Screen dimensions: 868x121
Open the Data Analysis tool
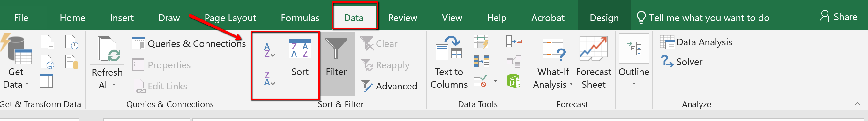point(696,42)
